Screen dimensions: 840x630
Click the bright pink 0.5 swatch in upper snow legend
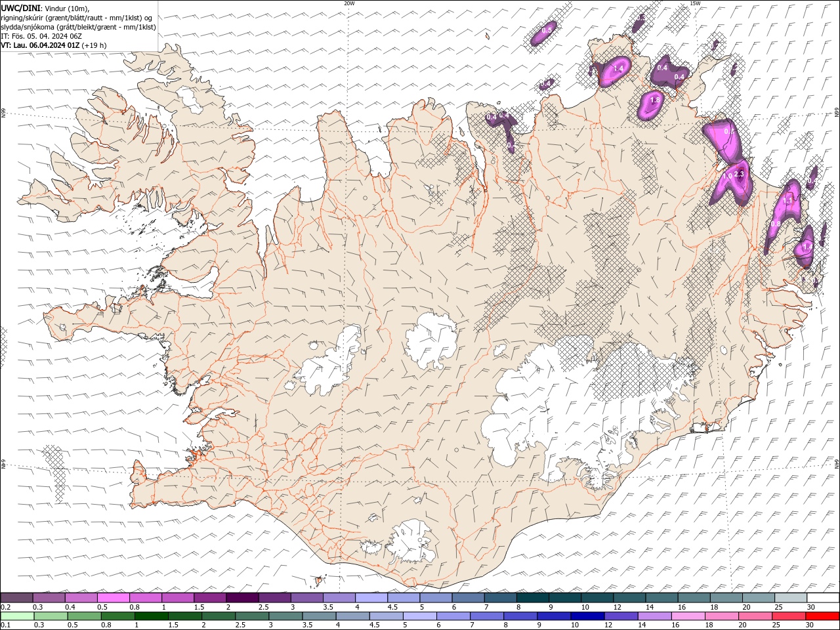[114, 598]
